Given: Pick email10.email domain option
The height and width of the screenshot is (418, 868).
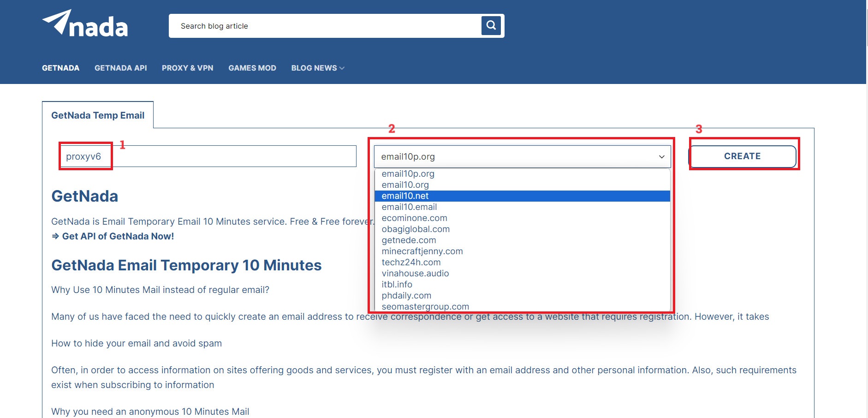Looking at the screenshot, I should pos(522,207).
